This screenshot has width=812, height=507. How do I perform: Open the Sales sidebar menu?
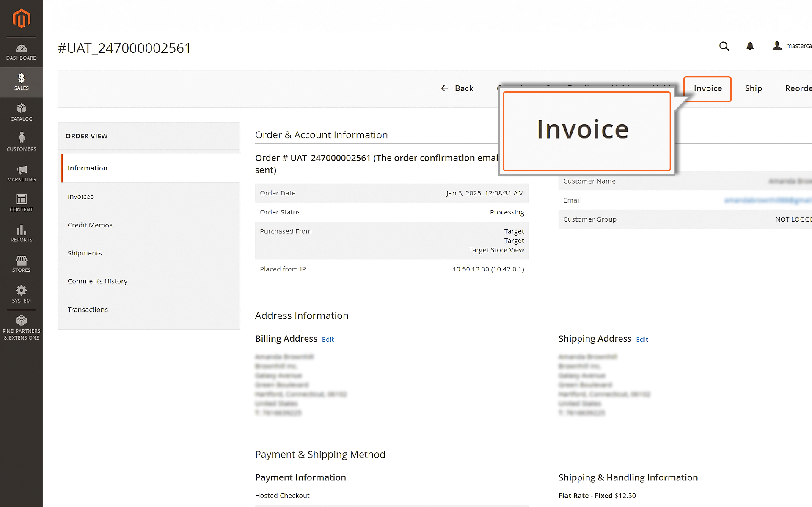point(21,82)
